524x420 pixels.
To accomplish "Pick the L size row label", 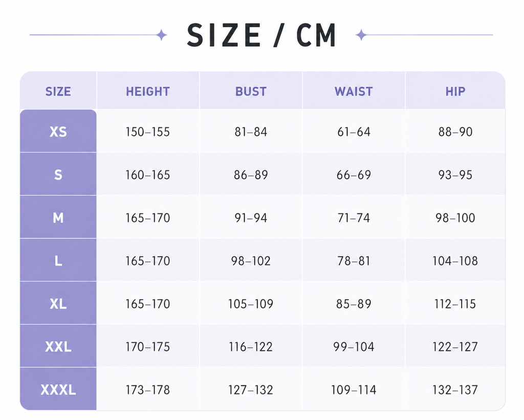I will tap(58, 260).
